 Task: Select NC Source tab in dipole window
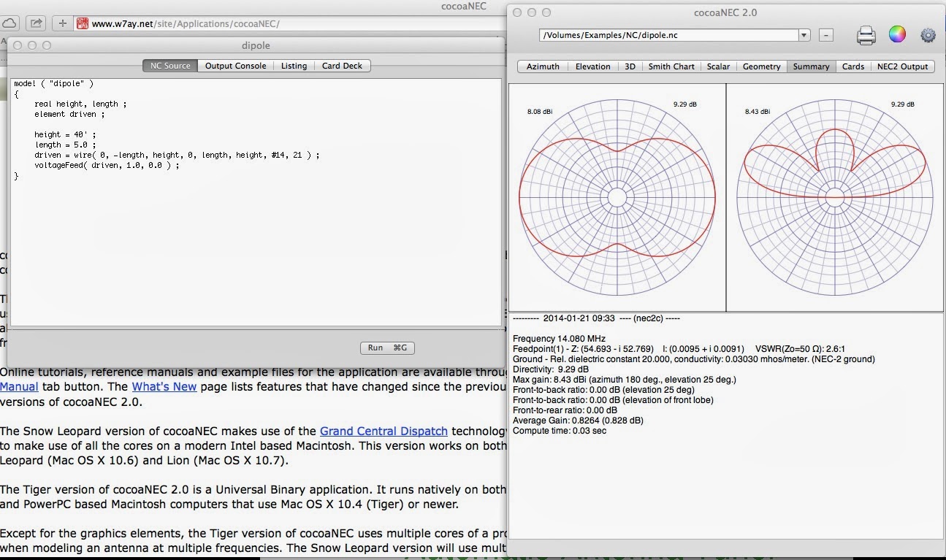[170, 66]
